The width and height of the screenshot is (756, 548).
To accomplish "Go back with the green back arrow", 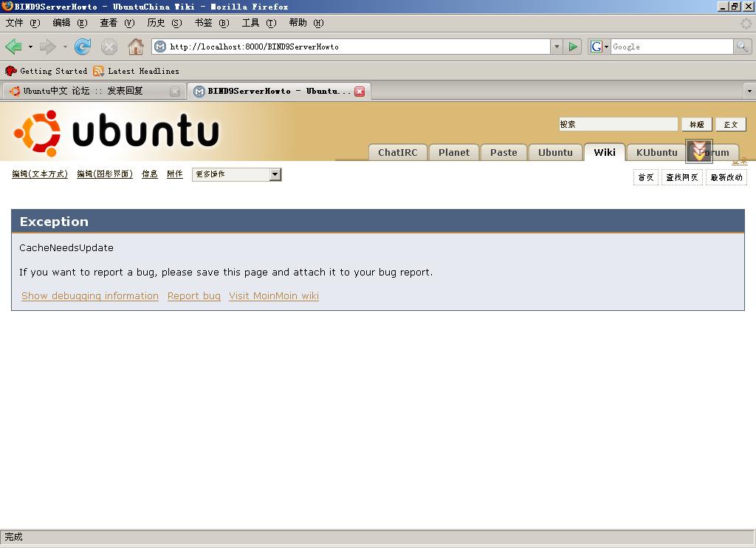I will pyautogui.click(x=13, y=47).
